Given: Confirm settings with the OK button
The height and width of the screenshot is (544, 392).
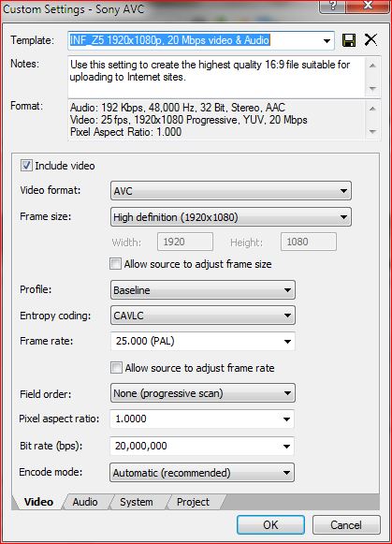Looking at the screenshot, I should click(270, 525).
